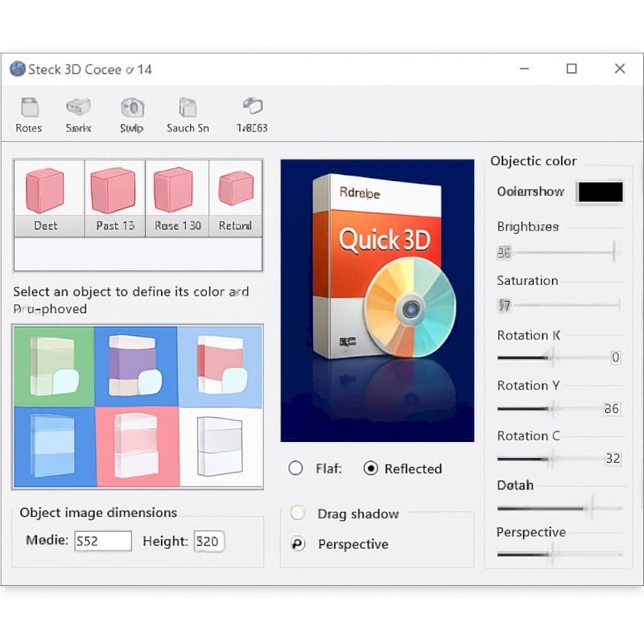Click the Modie width input field
Image resolution: width=644 pixels, height=644 pixels.
[x=103, y=541]
